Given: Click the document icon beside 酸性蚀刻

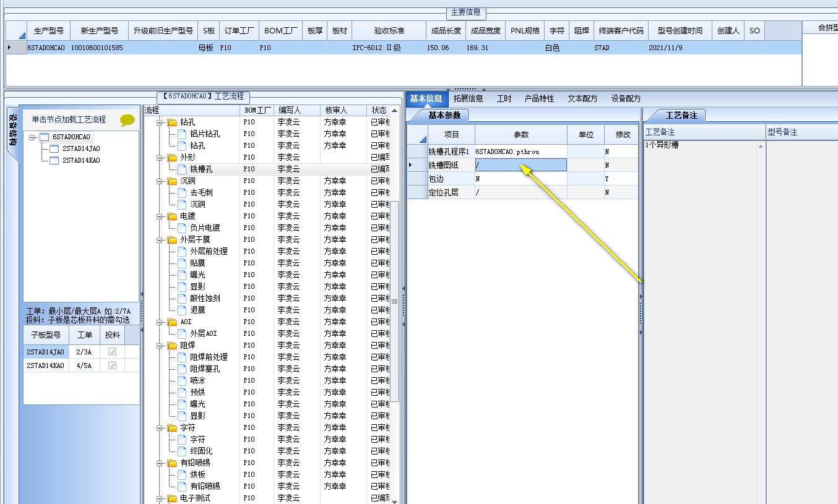Looking at the screenshot, I should click(182, 299).
